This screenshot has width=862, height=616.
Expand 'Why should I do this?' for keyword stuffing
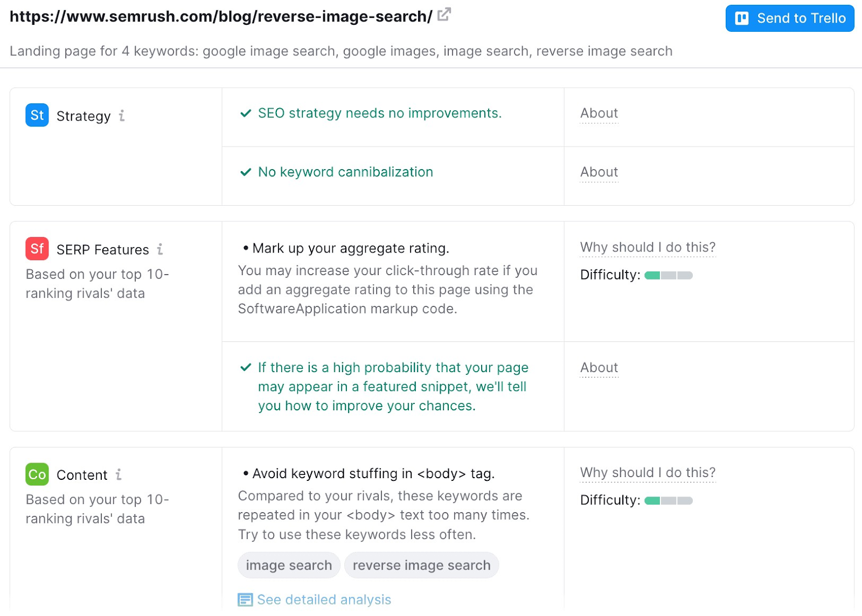coord(648,473)
